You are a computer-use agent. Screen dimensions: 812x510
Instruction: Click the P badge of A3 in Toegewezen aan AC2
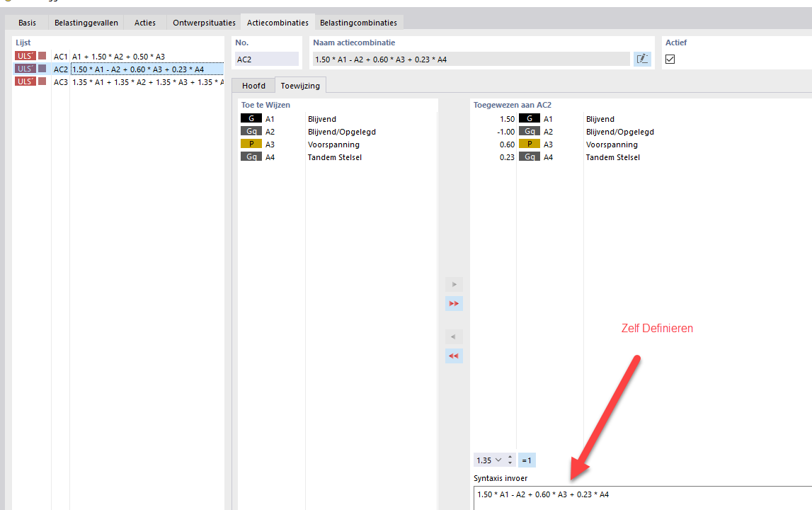[530, 144]
